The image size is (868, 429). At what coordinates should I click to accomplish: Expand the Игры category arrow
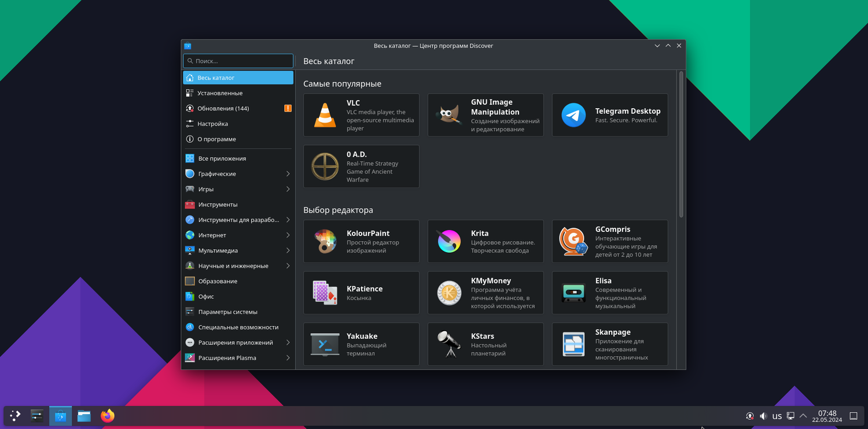pos(288,189)
